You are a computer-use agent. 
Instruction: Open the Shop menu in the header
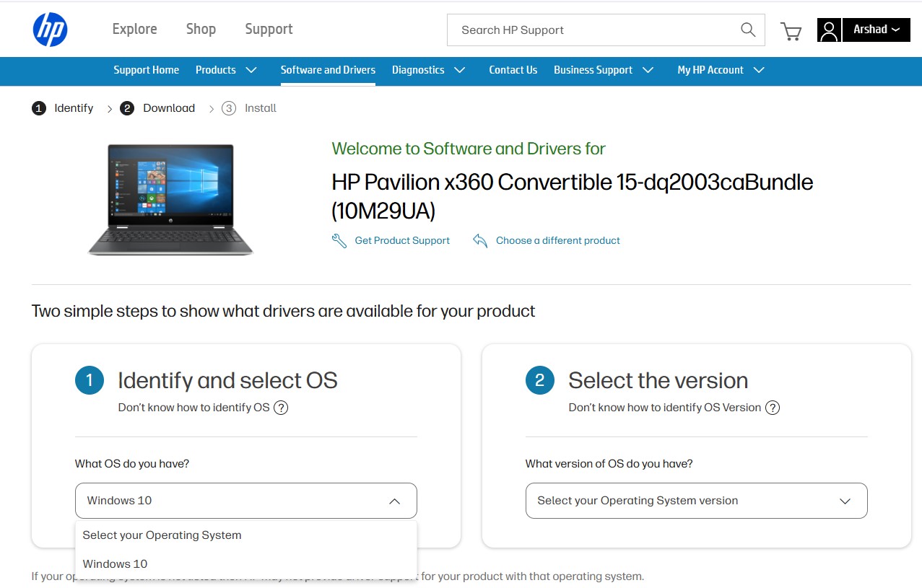(x=200, y=29)
